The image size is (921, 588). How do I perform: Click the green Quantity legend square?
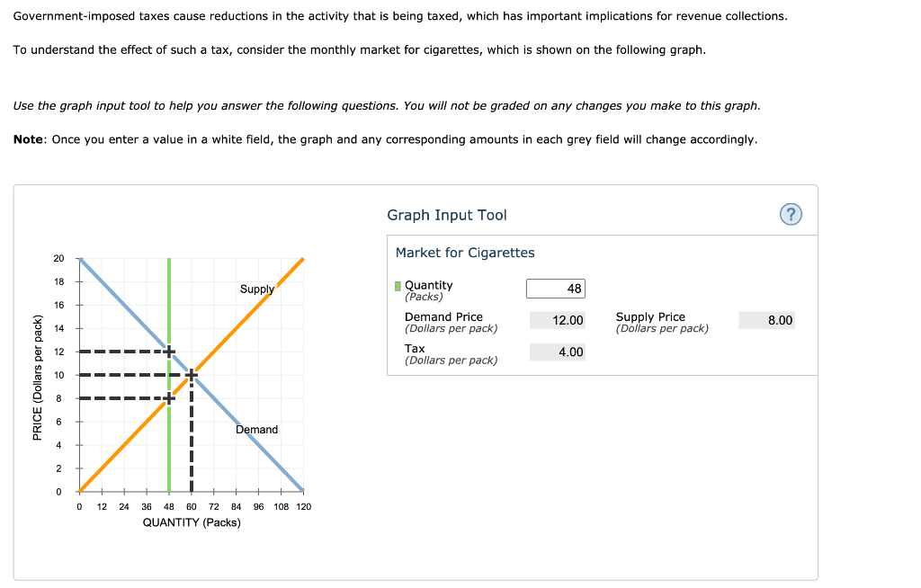399,285
